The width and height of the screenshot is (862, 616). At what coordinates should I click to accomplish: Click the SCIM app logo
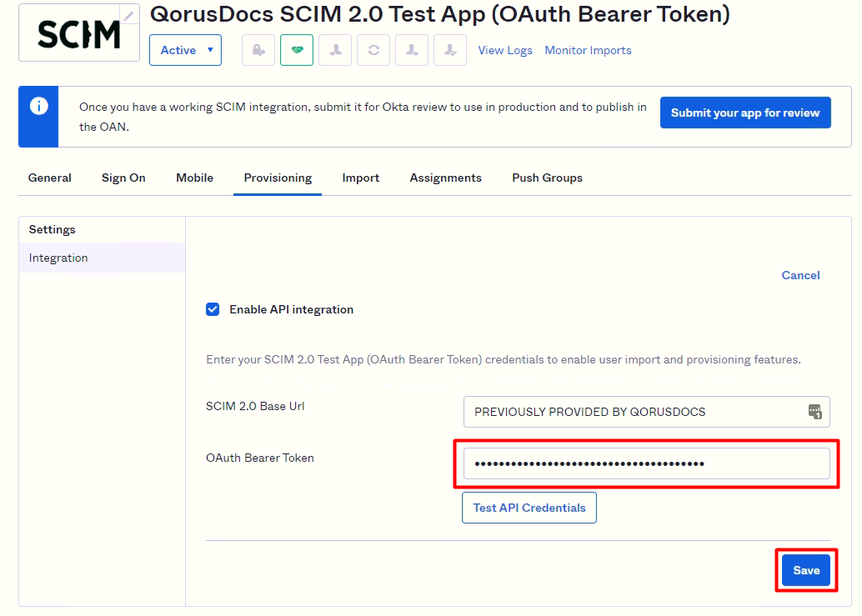tap(79, 33)
